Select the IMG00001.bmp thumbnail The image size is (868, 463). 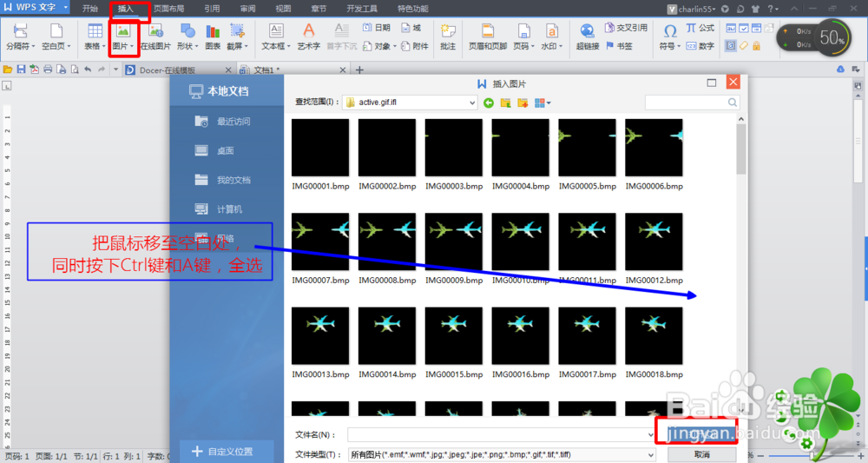tap(320, 148)
